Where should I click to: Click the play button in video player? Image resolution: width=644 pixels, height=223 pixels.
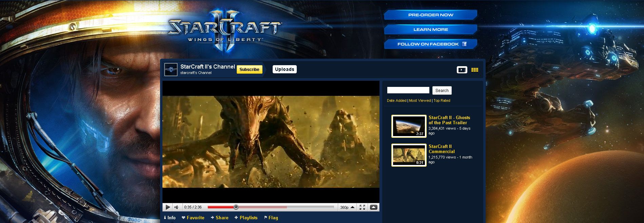168,207
